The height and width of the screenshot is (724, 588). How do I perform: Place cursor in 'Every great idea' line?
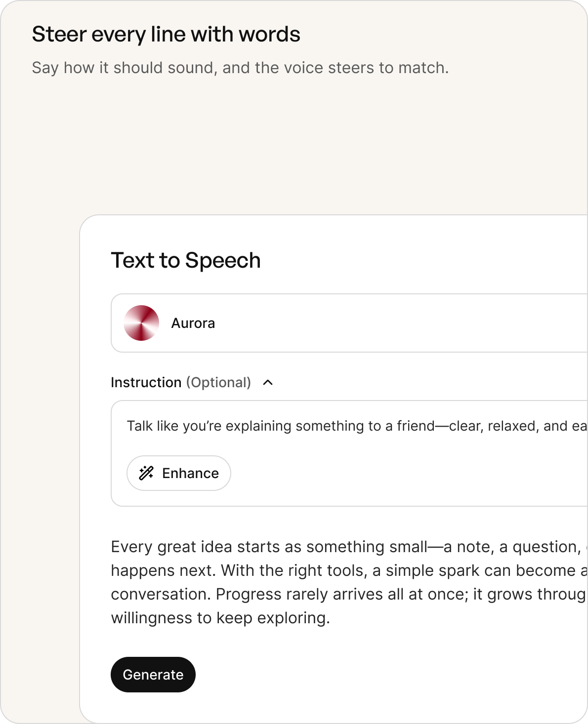(x=348, y=547)
